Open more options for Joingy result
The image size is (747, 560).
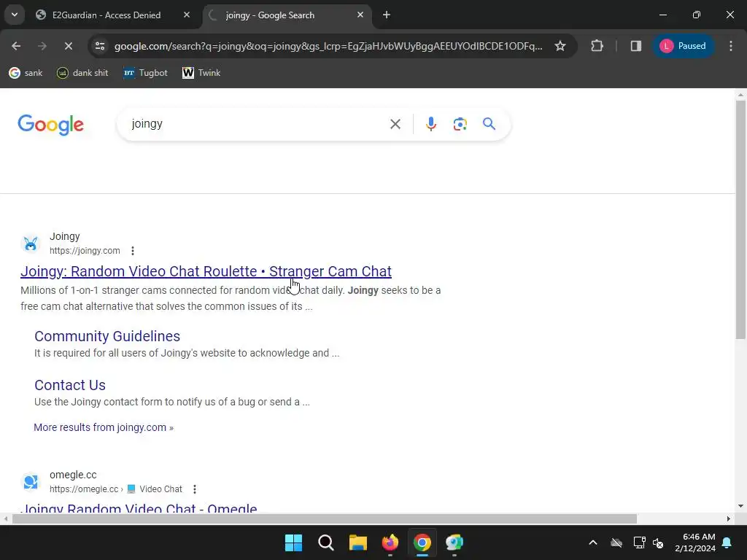pyautogui.click(x=133, y=251)
